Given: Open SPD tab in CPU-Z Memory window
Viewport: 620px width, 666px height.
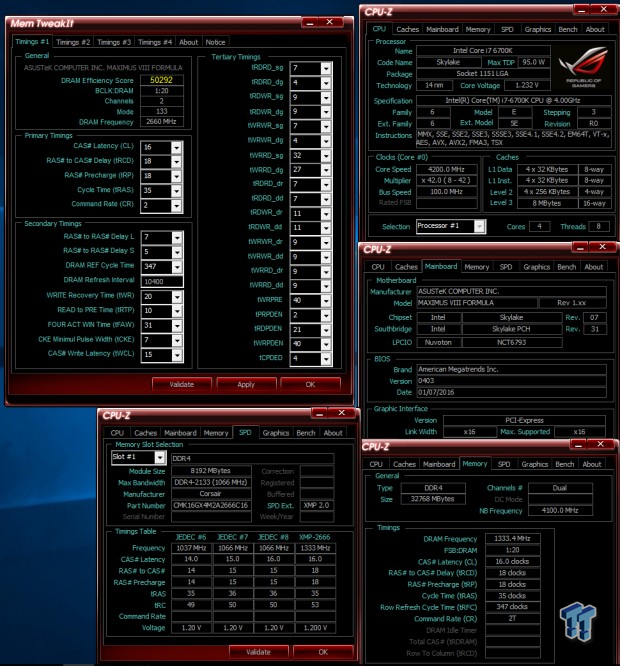Looking at the screenshot, I should pyautogui.click(x=504, y=464).
